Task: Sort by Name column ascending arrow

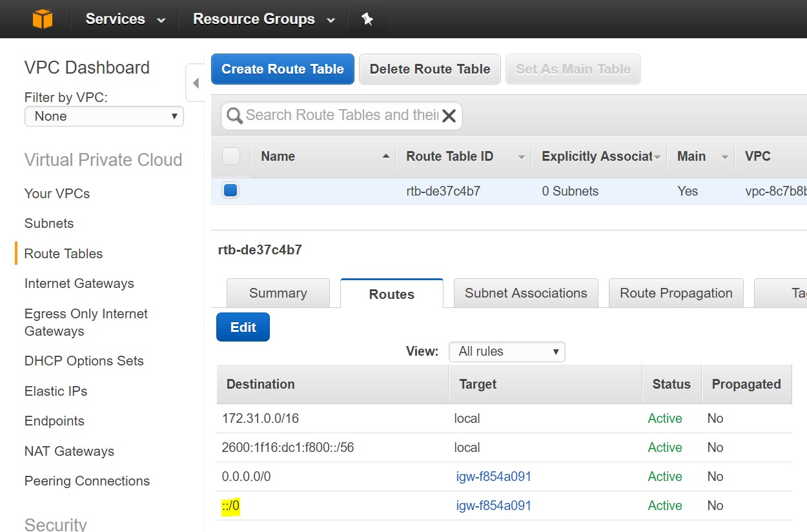Action: coord(386,156)
